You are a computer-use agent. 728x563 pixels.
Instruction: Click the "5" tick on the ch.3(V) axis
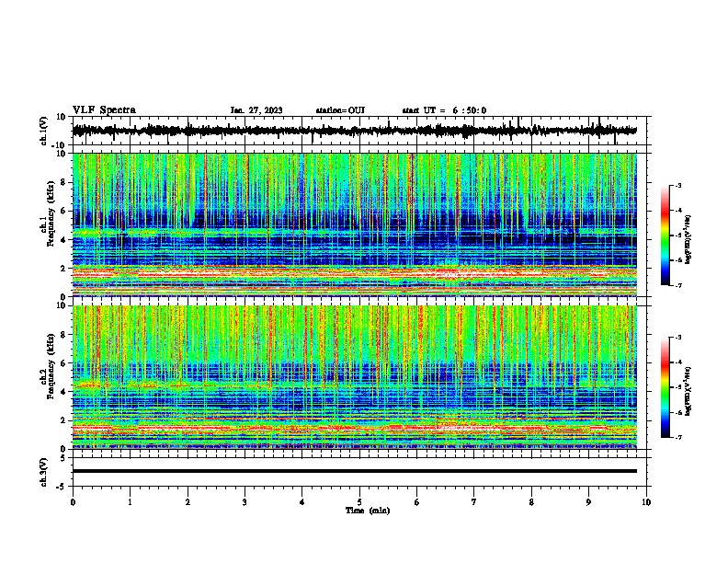(64, 458)
